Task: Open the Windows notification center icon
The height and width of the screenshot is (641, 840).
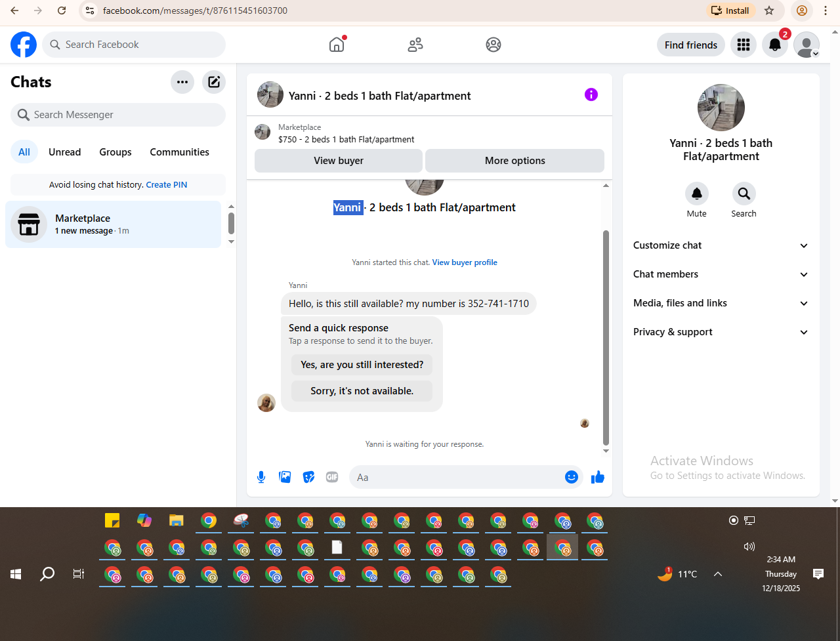Action: coord(818,574)
